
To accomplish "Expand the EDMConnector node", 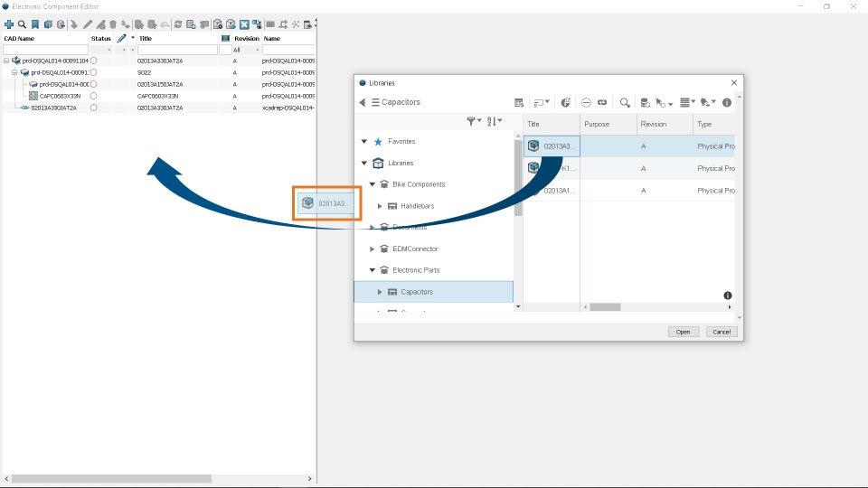I will pyautogui.click(x=372, y=249).
